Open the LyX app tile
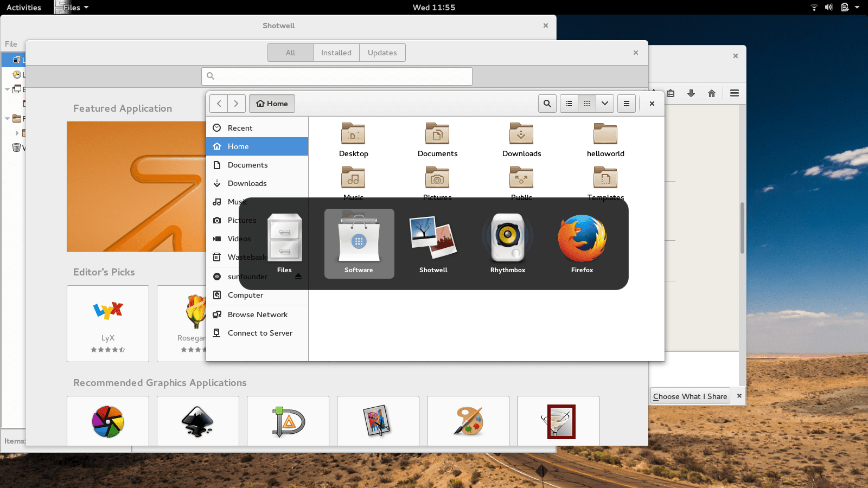 [108, 324]
